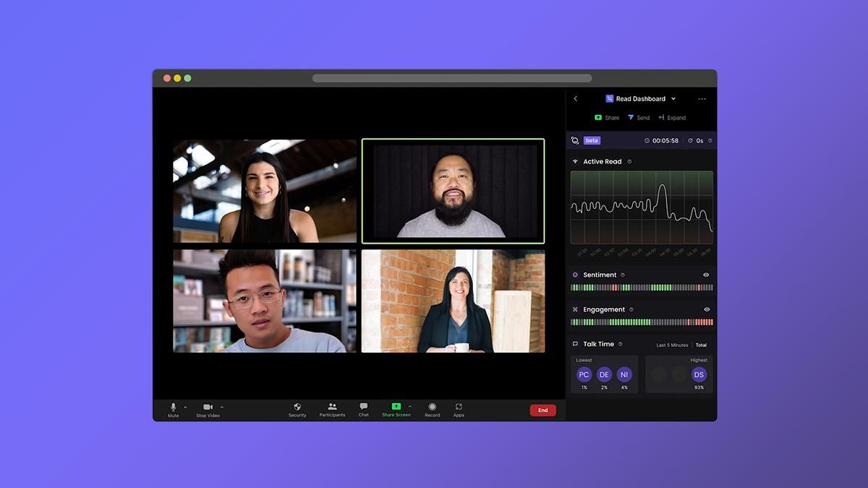
Task: Open the Apps icon in toolbar
Action: 459,407
